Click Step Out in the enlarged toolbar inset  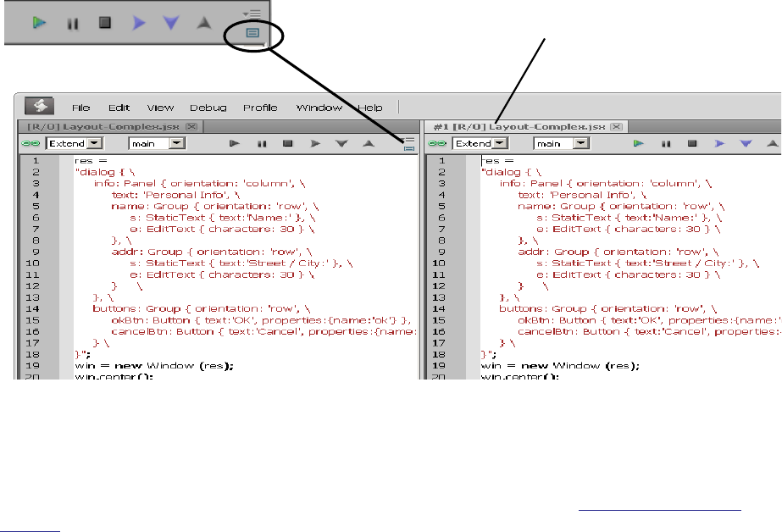[x=204, y=22]
